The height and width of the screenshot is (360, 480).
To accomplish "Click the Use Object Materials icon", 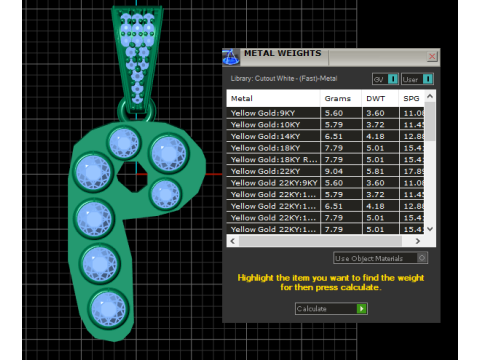I will (x=422, y=258).
